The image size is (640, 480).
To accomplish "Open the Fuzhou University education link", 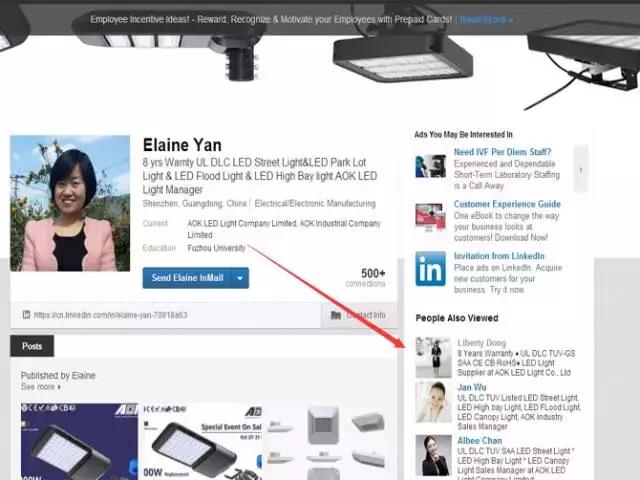I will pyautogui.click(x=216, y=248).
